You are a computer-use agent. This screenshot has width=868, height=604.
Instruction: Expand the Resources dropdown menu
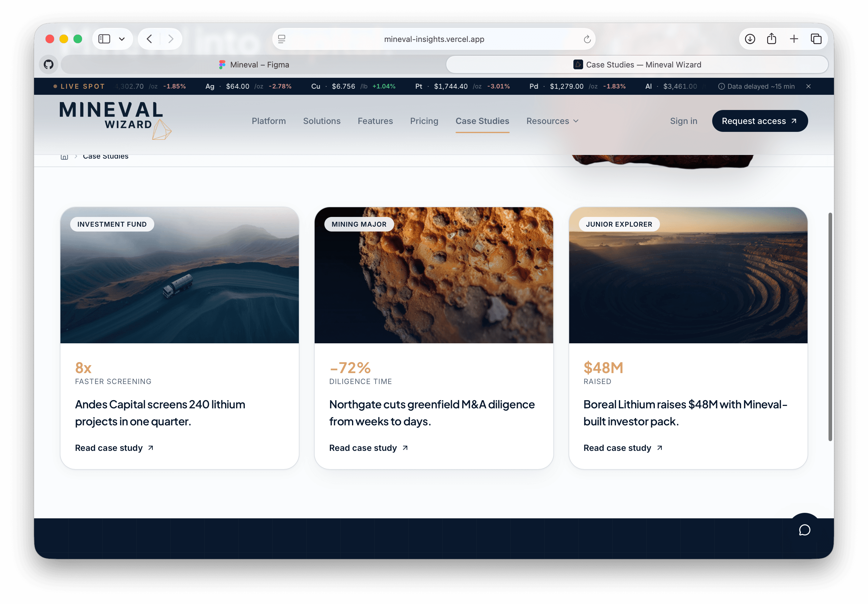[x=552, y=121]
